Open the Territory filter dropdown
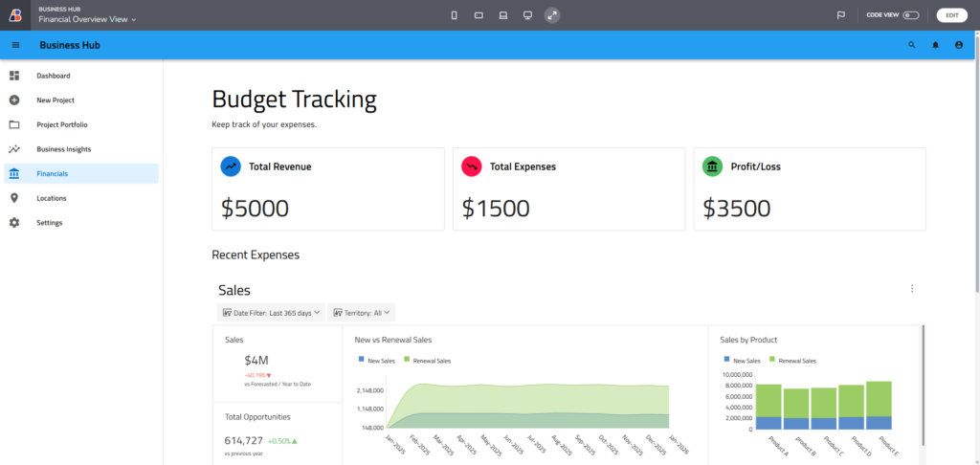Viewport: 980px width, 465px height. tap(361, 313)
